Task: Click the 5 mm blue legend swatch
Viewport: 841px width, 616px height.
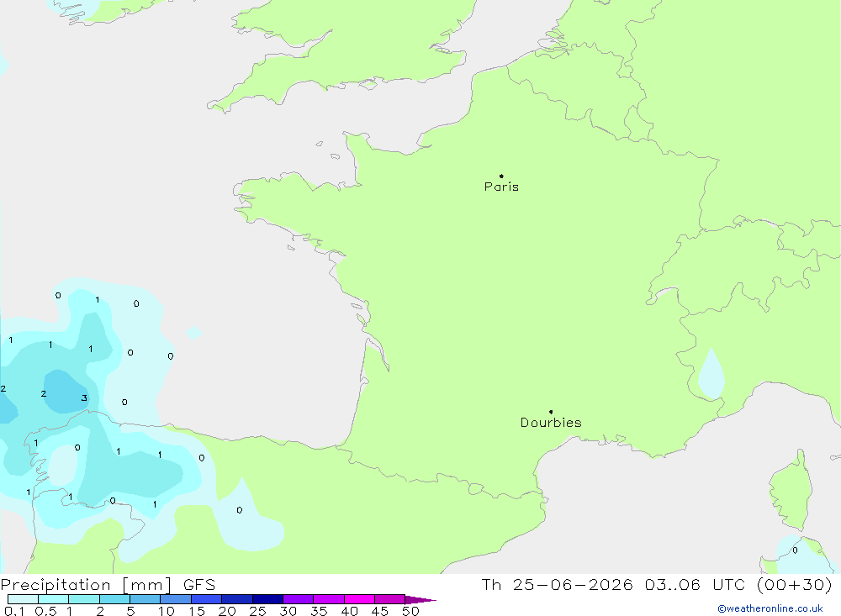Action: coord(145,599)
